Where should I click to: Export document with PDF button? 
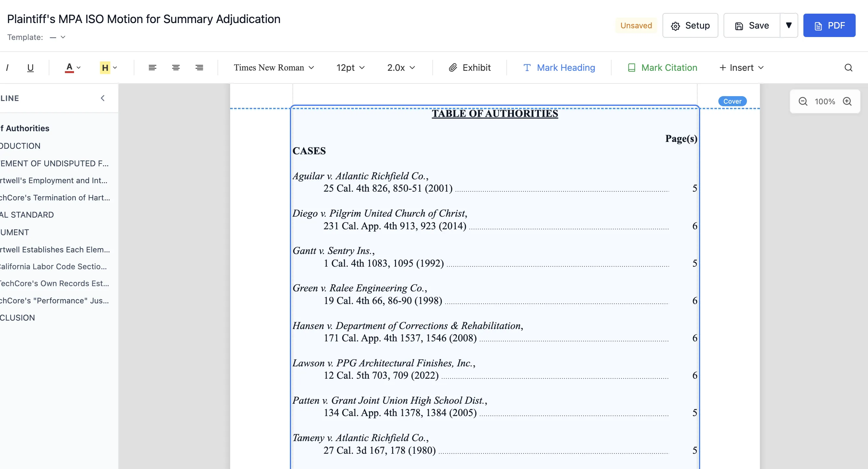coord(829,25)
